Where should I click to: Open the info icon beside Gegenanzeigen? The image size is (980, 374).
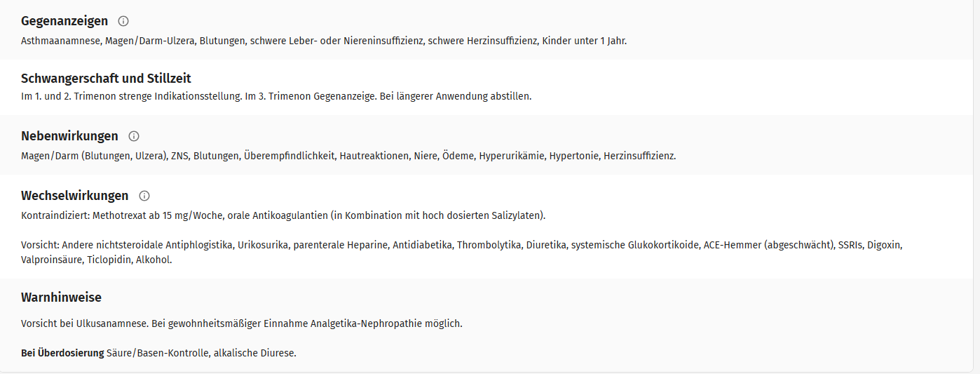coord(123,21)
